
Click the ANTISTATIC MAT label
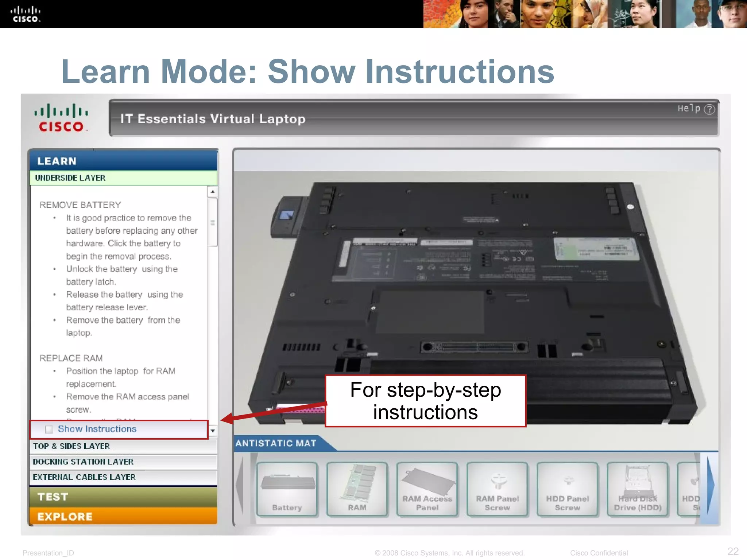pyautogui.click(x=276, y=443)
